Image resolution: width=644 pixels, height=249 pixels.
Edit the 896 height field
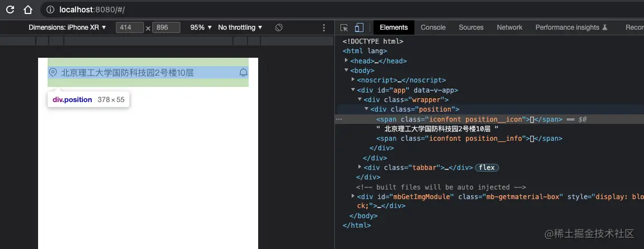click(x=166, y=27)
